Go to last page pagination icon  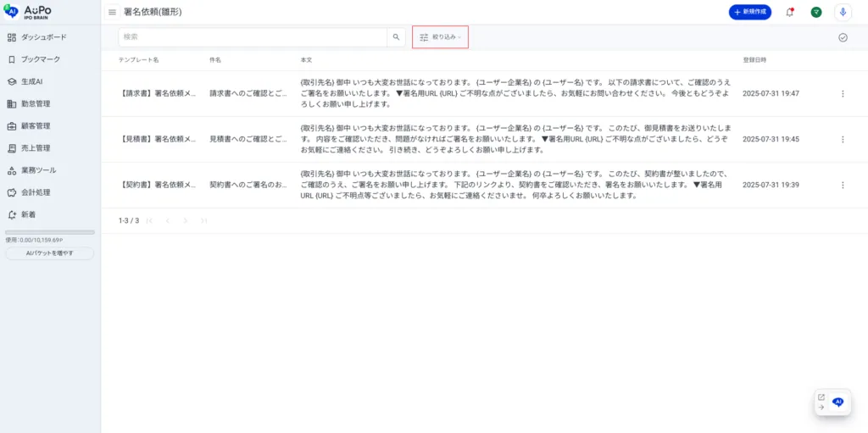point(203,220)
